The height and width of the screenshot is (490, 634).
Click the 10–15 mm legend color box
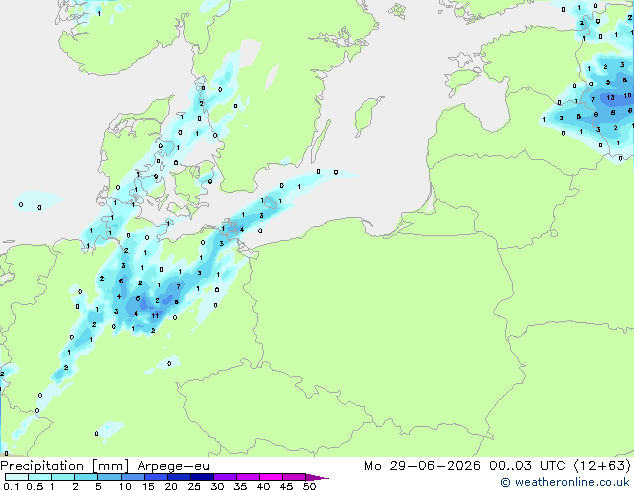(x=132, y=477)
